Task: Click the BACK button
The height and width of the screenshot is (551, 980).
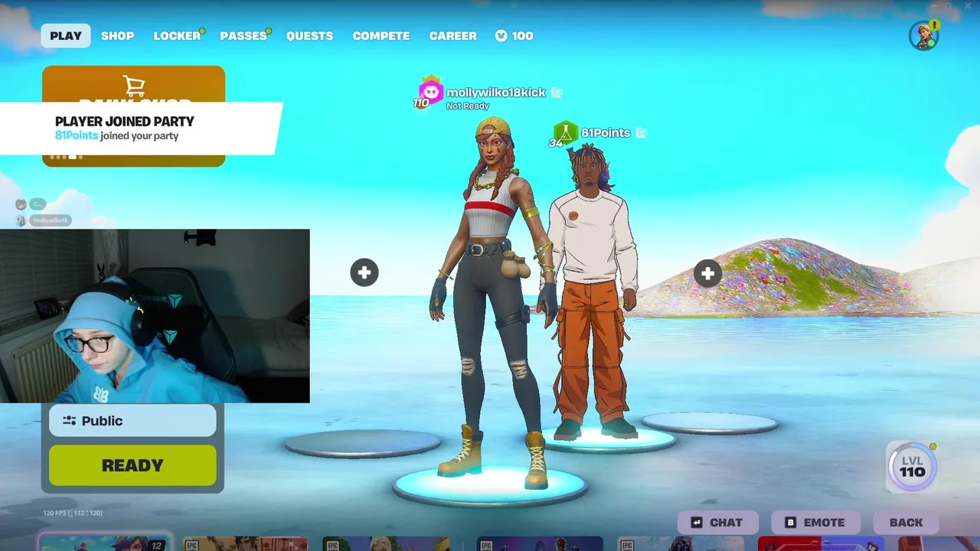Action: 906,523
